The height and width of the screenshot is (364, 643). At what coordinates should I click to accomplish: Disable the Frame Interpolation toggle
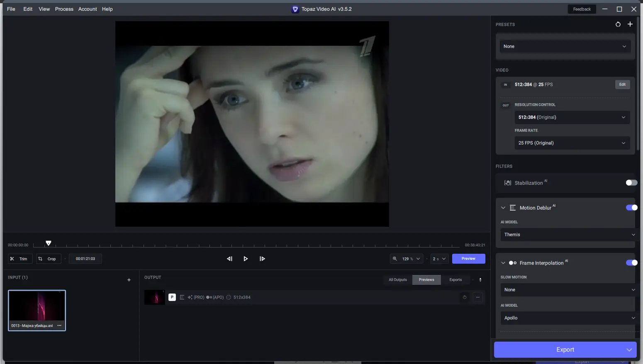click(631, 263)
